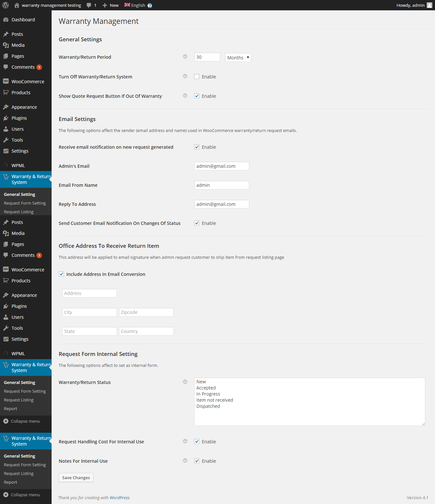
Task: Click the Collapse menu arrow icon at sidebar bottom
Action: tap(6, 495)
